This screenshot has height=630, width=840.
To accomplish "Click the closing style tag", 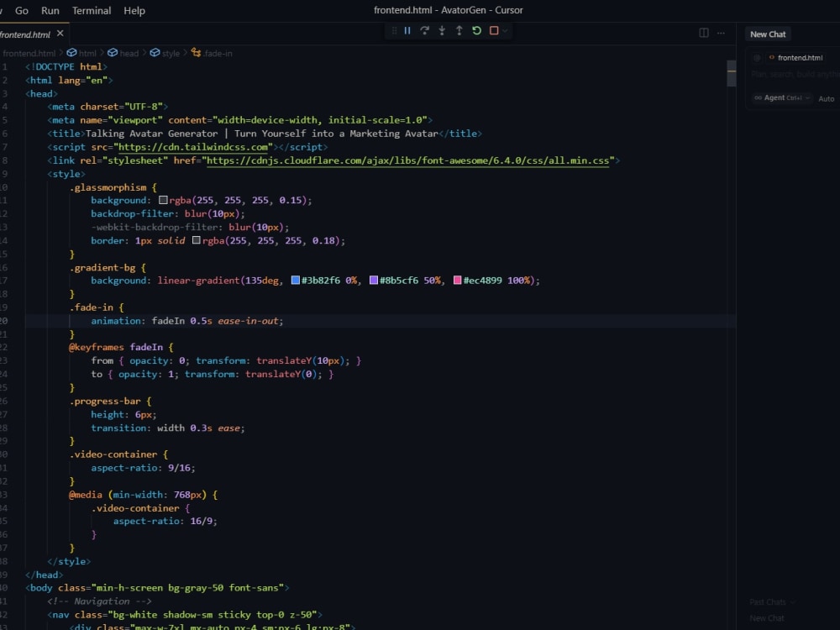I will (x=69, y=561).
